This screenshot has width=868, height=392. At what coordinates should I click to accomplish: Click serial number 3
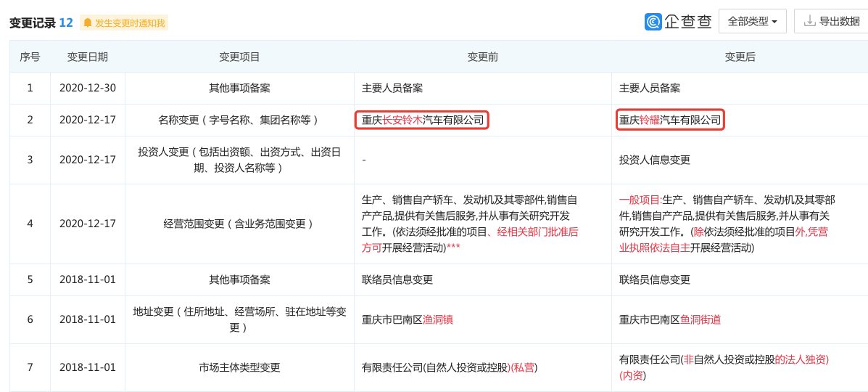(x=30, y=160)
